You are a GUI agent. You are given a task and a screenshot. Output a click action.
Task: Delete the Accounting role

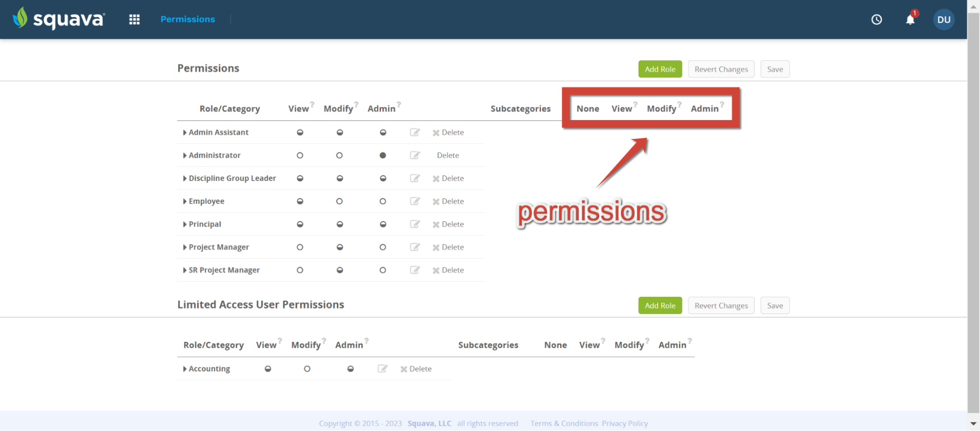416,369
